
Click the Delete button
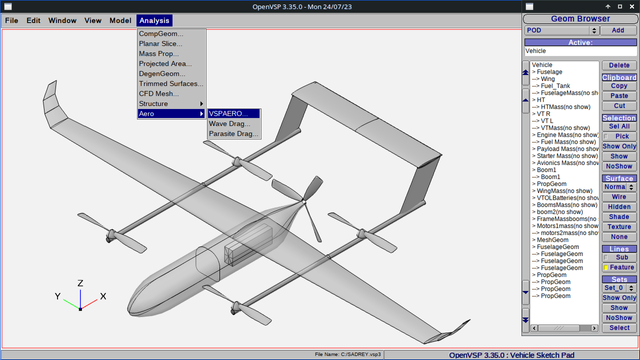coord(619,66)
